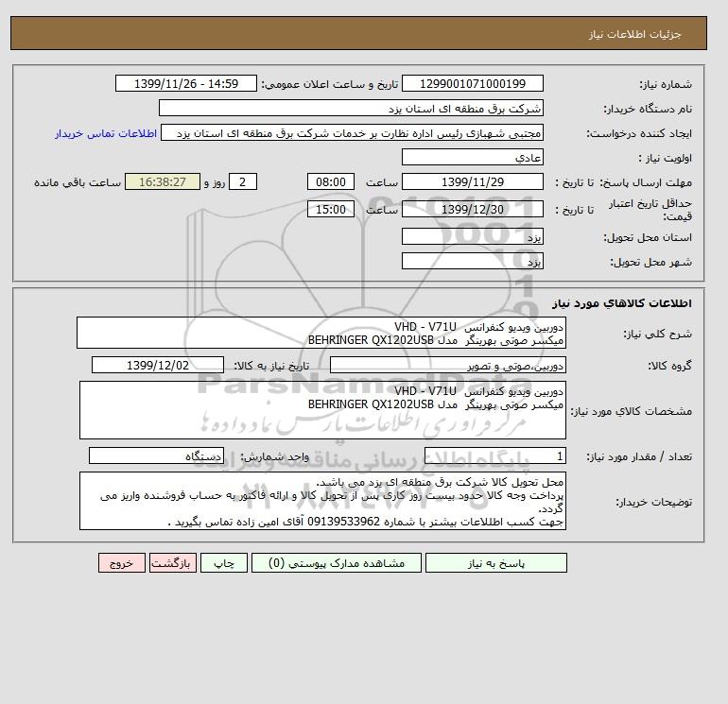728x704 pixels.
Task: Click the announcement date field 1399/11/26 - 14:59
Action: tap(185, 84)
